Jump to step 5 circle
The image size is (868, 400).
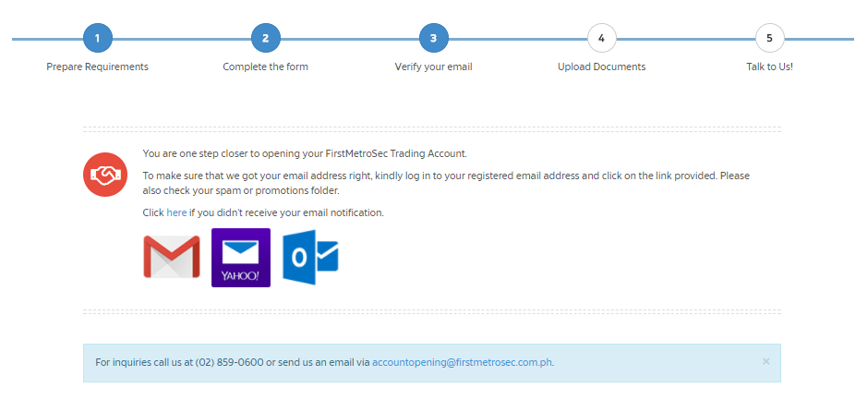(769, 38)
